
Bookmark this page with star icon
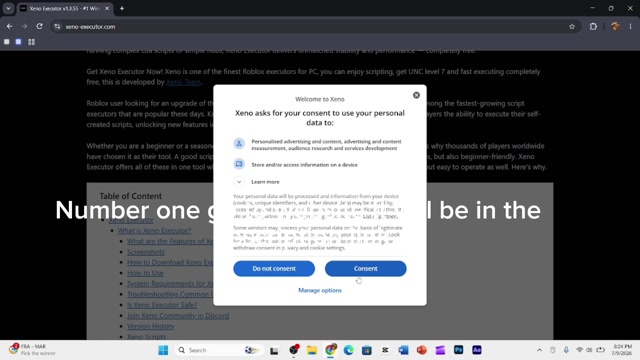coord(572,27)
